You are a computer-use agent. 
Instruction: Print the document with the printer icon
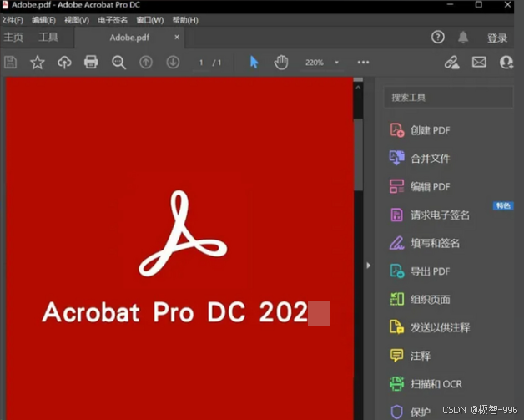(x=91, y=62)
